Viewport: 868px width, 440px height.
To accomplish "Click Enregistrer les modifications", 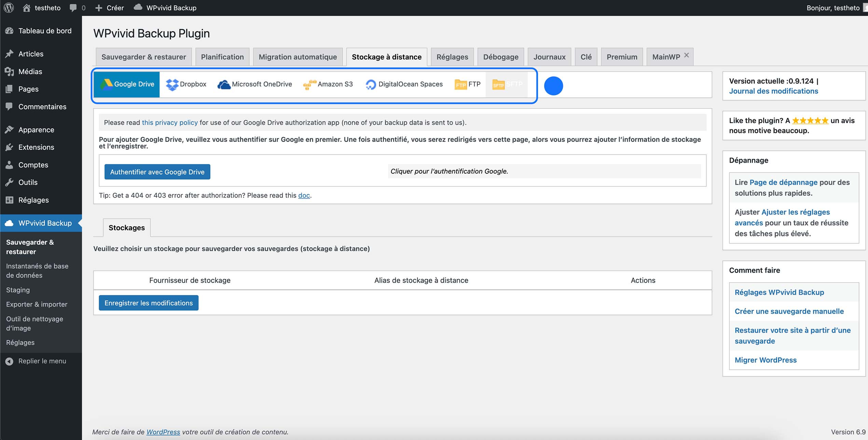I will pyautogui.click(x=148, y=303).
